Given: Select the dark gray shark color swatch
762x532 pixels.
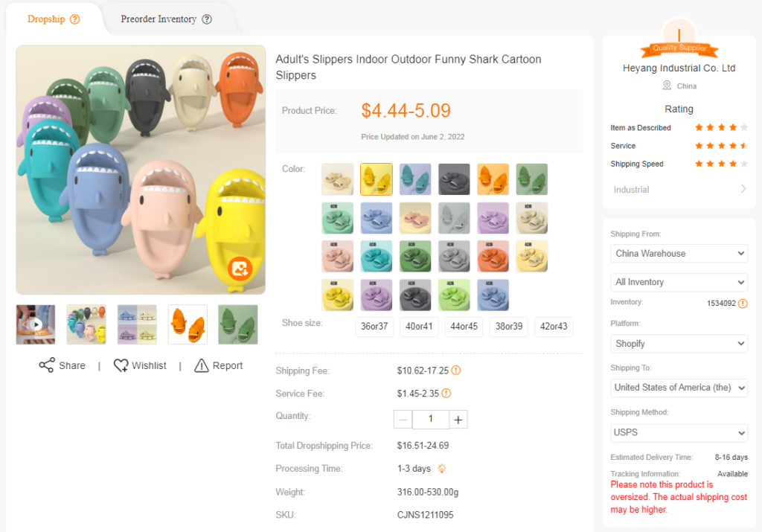Looking at the screenshot, I should 454,179.
